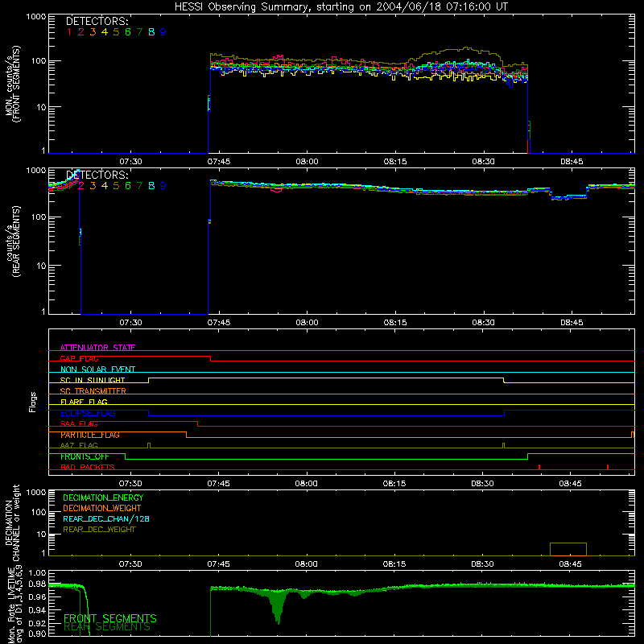Select green detector 6 in front segments legend
The image size is (644, 644).
point(128,32)
